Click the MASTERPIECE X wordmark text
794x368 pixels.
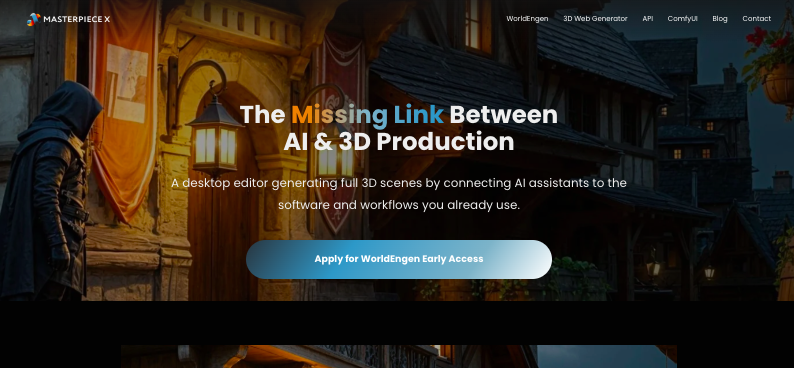(76, 19)
